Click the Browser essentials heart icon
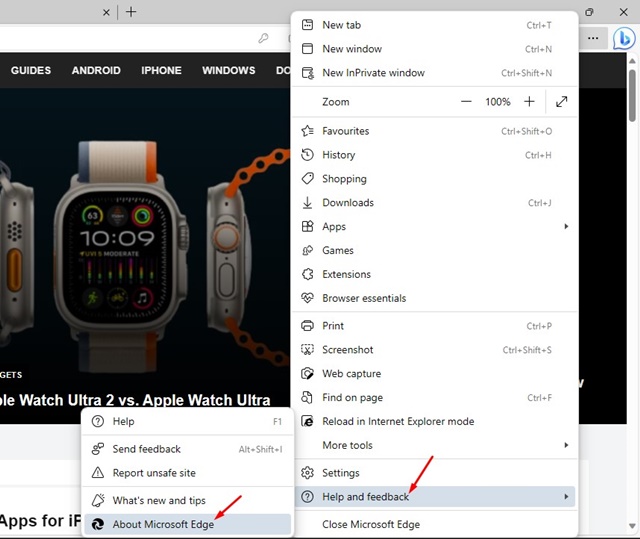The width and height of the screenshot is (640, 539). [x=307, y=298]
